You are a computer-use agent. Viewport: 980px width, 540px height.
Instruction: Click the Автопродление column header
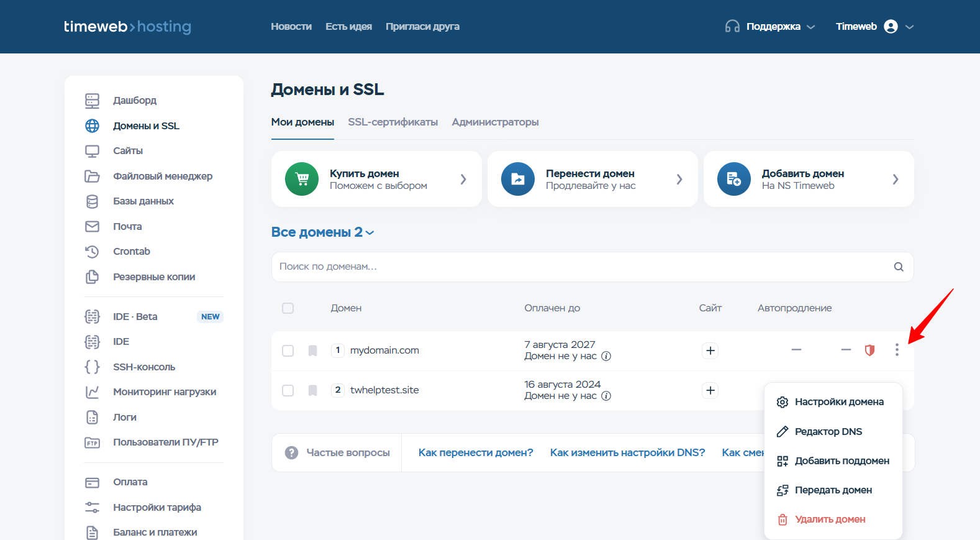(794, 308)
